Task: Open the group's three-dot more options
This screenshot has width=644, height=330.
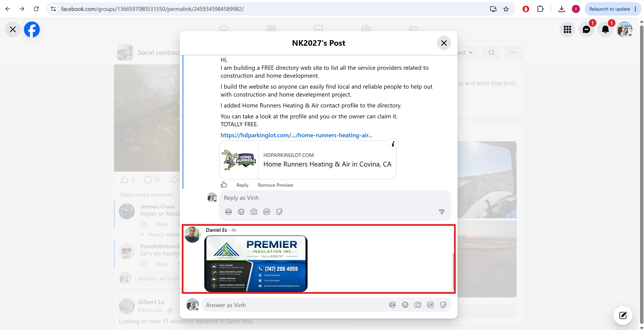Action: point(514,52)
